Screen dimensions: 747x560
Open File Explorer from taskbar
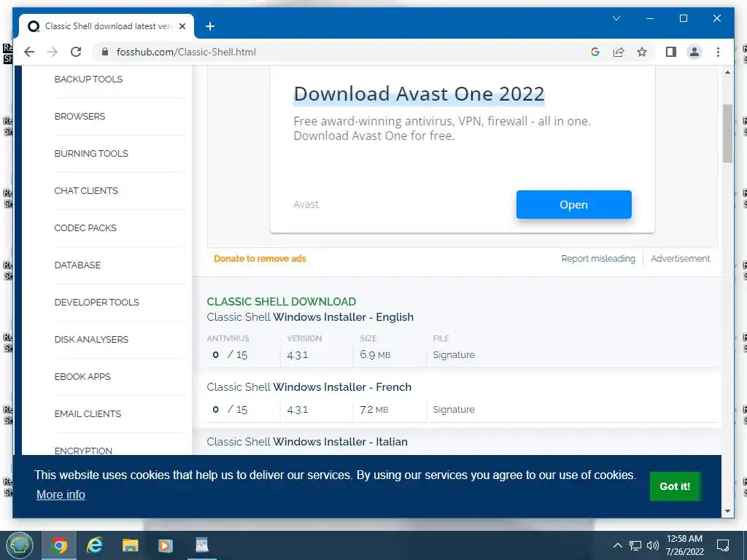tap(130, 545)
